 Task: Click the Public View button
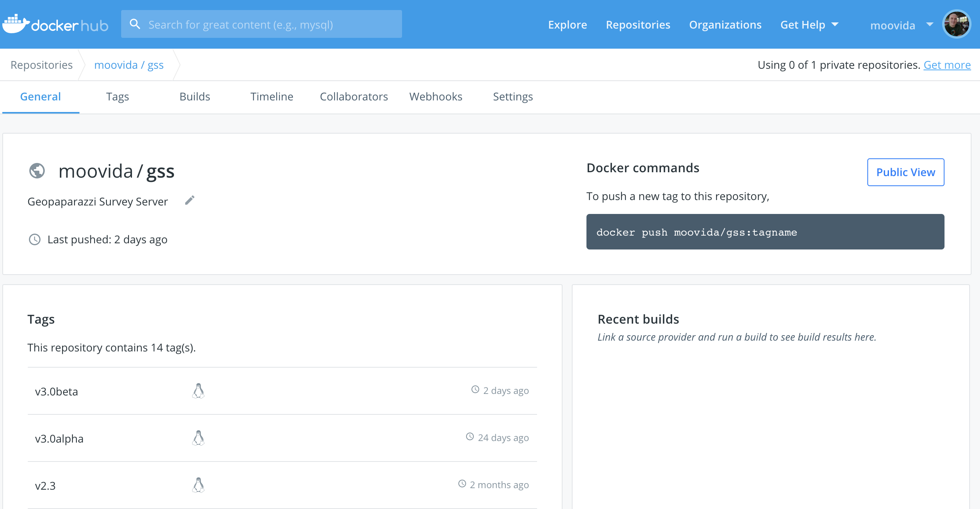tap(906, 172)
